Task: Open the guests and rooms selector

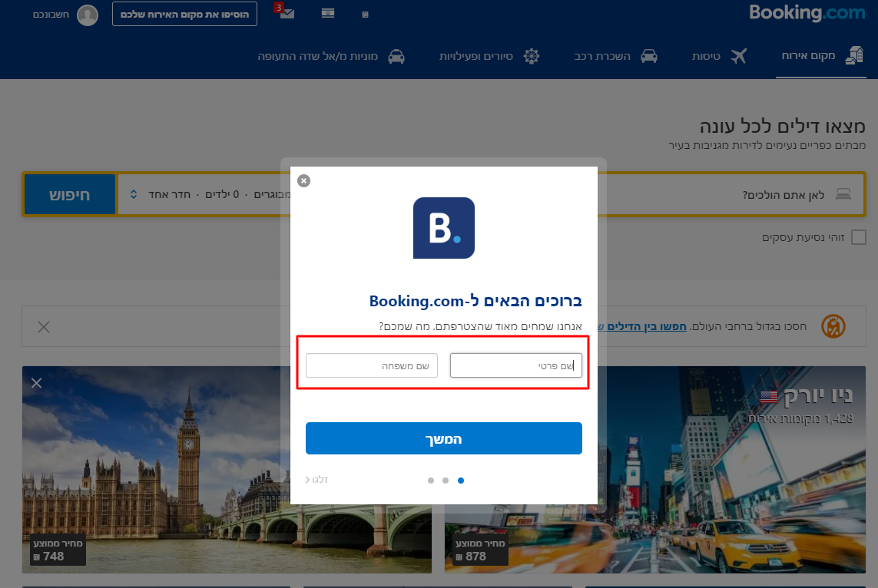Action: coord(204,195)
